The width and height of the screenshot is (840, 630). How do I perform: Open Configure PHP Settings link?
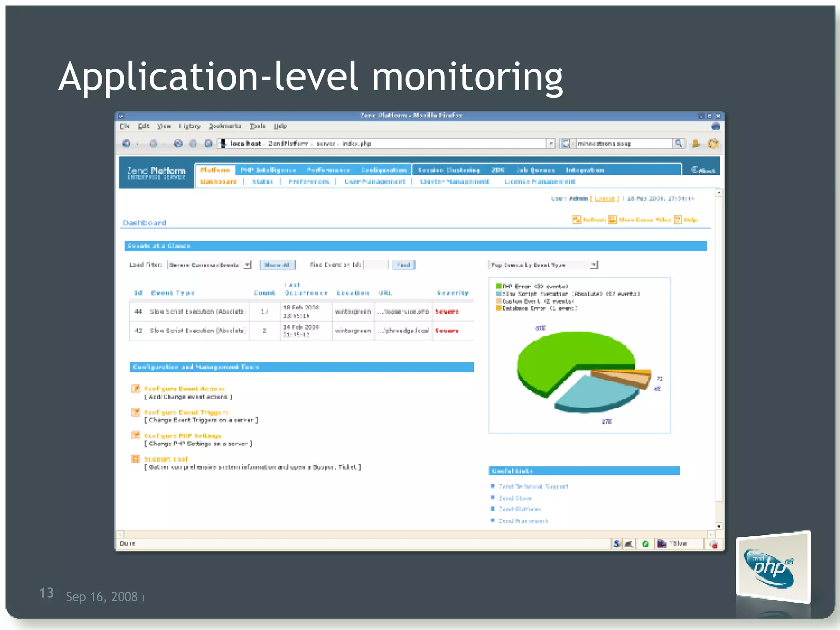(x=183, y=436)
